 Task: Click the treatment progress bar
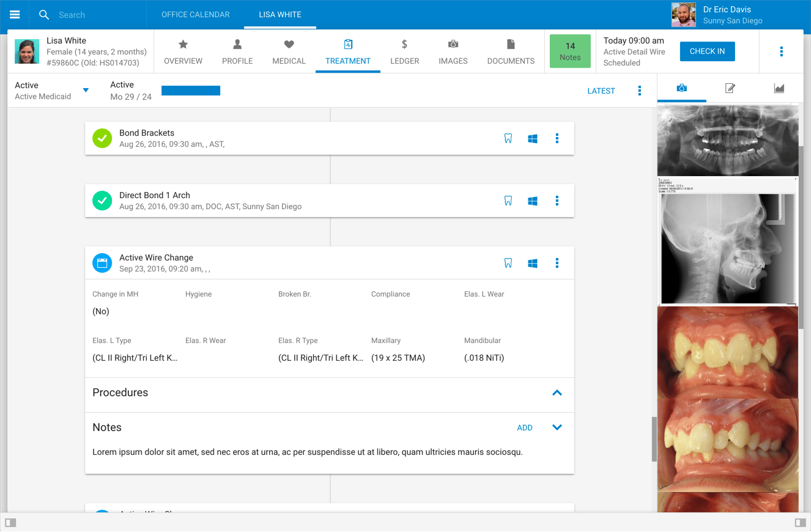coord(191,91)
